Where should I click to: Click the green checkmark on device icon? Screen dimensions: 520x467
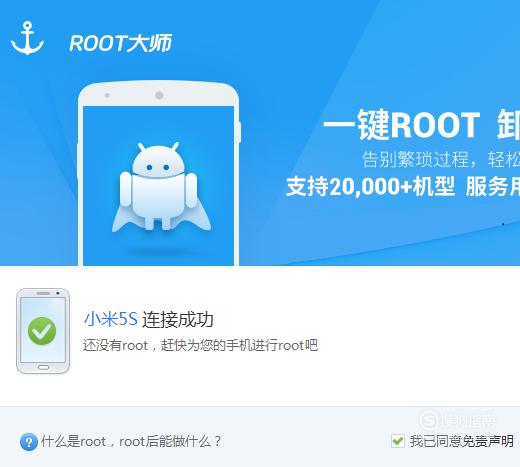tap(42, 331)
